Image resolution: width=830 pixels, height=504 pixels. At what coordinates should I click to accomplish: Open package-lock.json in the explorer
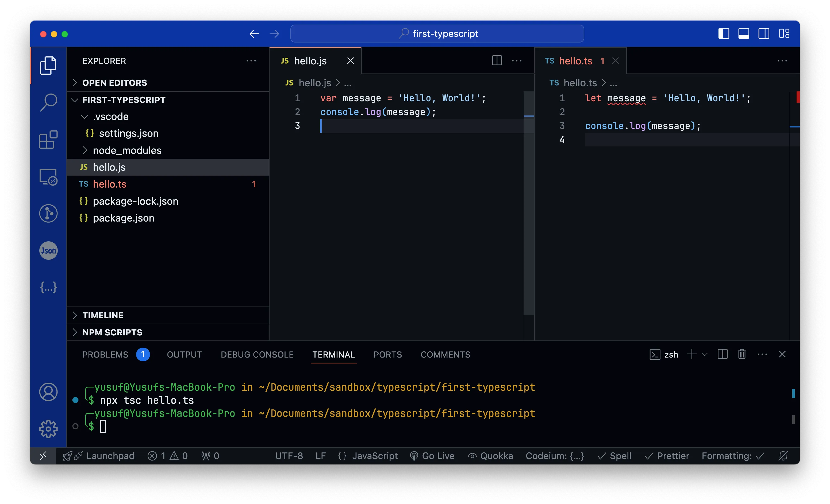[x=168, y=201]
